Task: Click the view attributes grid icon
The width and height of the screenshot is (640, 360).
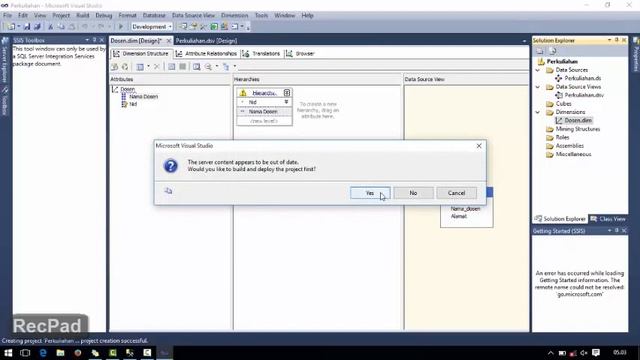Action: pyautogui.click(x=140, y=67)
